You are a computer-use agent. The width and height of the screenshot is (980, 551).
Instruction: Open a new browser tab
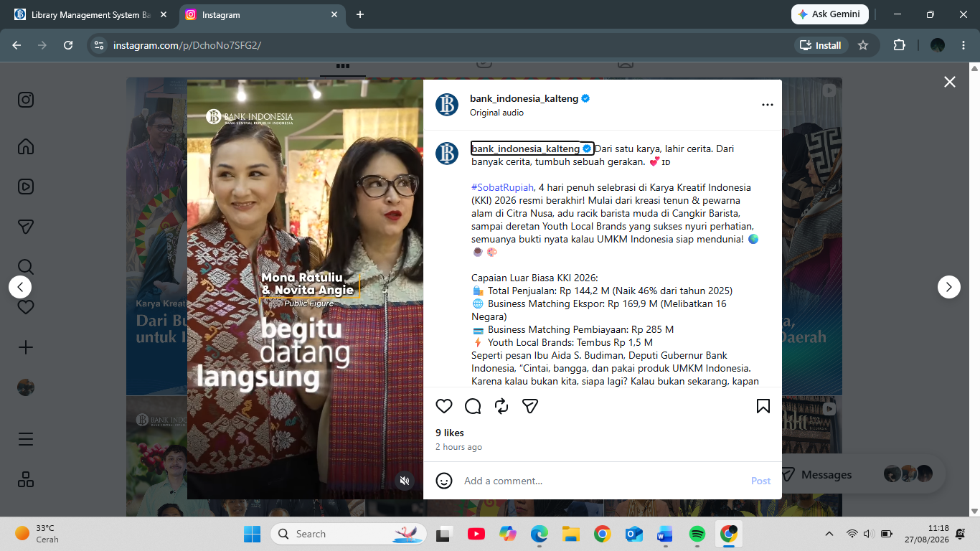[360, 14]
